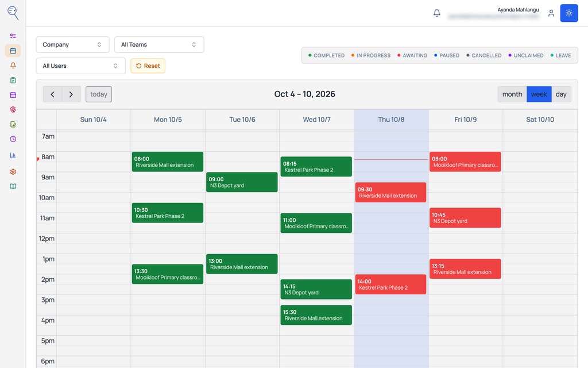This screenshot has width=588, height=368.
Task: Open Wednesday 15:30 Riverside Mall extension event
Action: coord(316,315)
